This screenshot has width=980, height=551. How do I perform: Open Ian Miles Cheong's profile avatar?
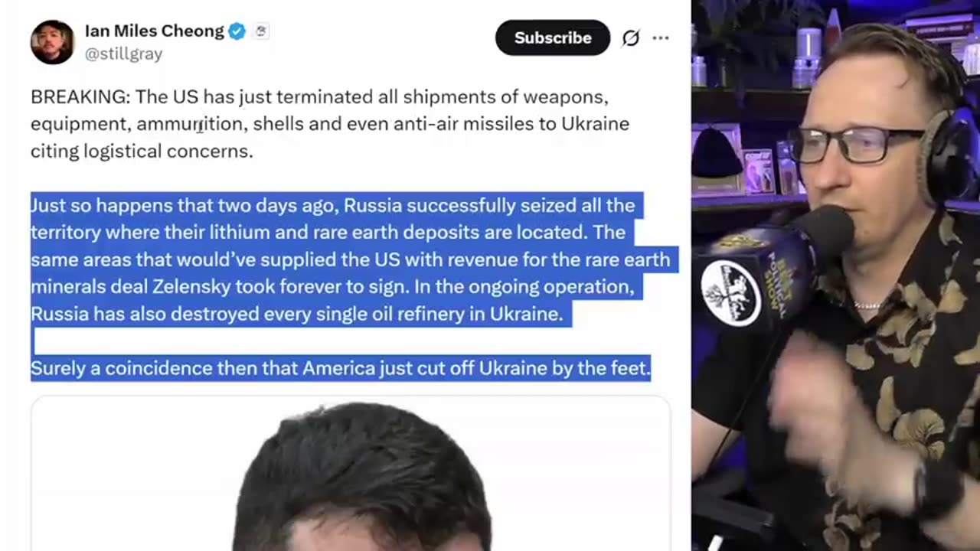tap(52, 42)
